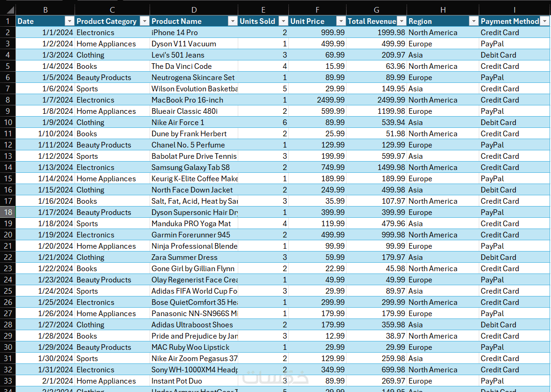Select unit price 999.99 cell
The width and height of the screenshot is (551, 392).
(317, 33)
